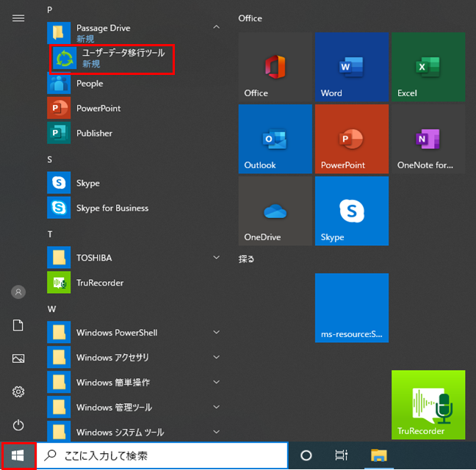The width and height of the screenshot is (476, 470).
Task: Click the 探る tile group title
Action: click(246, 258)
